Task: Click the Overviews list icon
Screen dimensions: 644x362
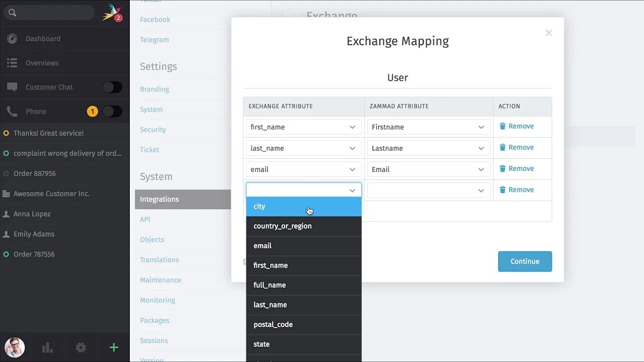Action: [12, 63]
